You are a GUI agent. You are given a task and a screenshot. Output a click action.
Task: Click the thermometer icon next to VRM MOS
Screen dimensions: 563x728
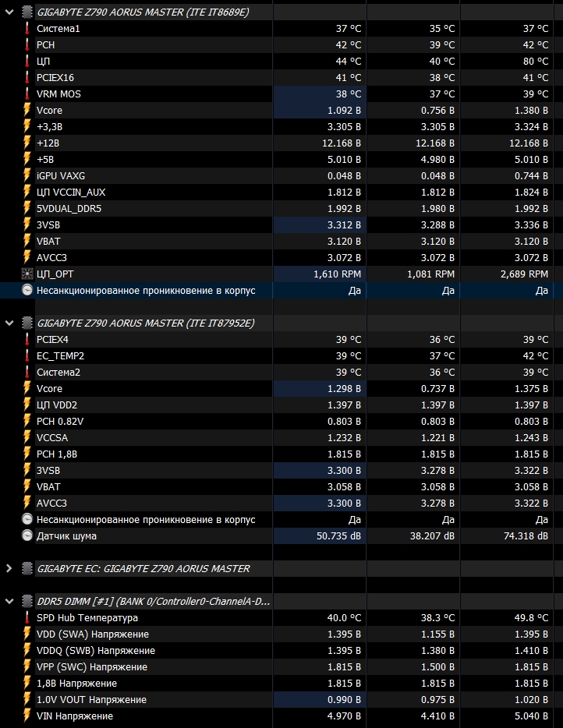[27, 94]
